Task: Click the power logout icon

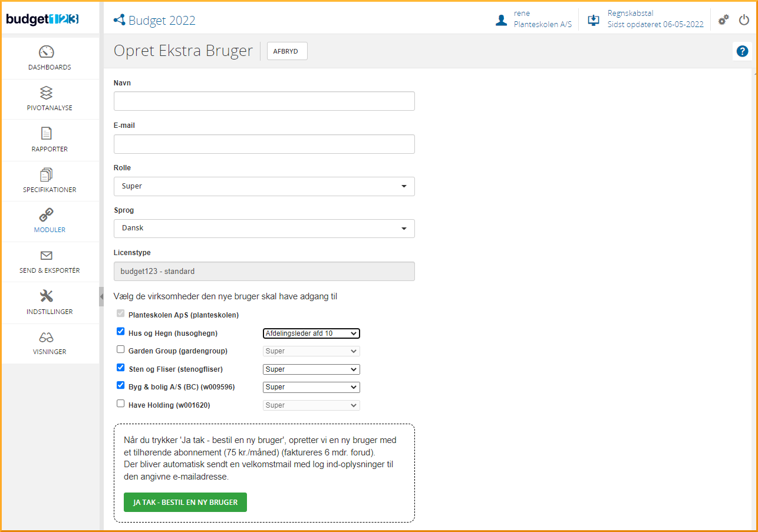Action: 744,20
